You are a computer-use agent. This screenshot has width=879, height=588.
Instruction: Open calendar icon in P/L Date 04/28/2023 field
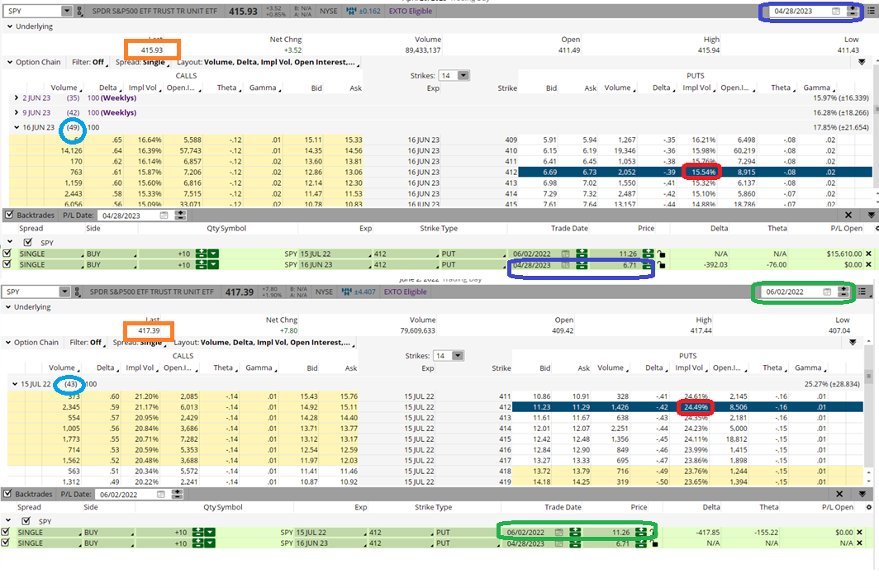[x=164, y=216]
